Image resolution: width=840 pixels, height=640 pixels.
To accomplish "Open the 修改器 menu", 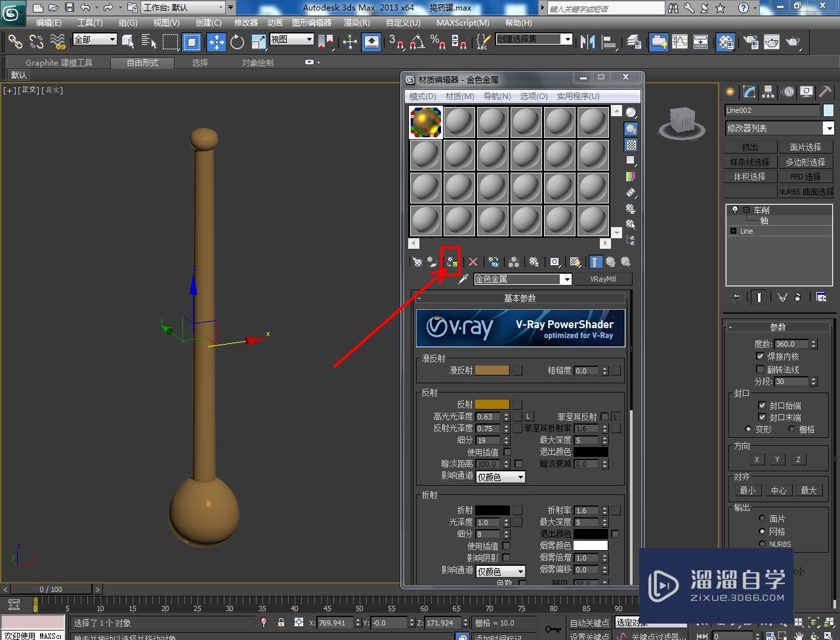I will [246, 22].
